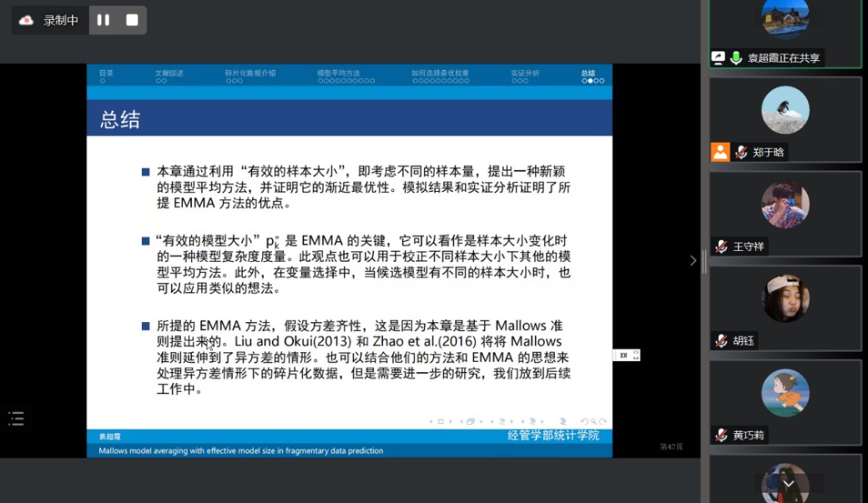Pause the cloud recording

[104, 20]
